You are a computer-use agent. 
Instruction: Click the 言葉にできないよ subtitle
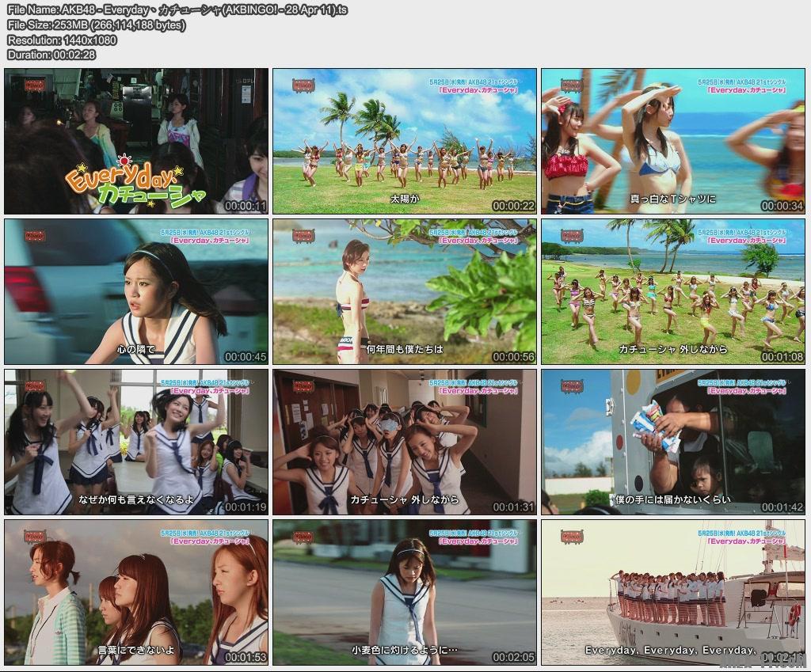coord(136,650)
